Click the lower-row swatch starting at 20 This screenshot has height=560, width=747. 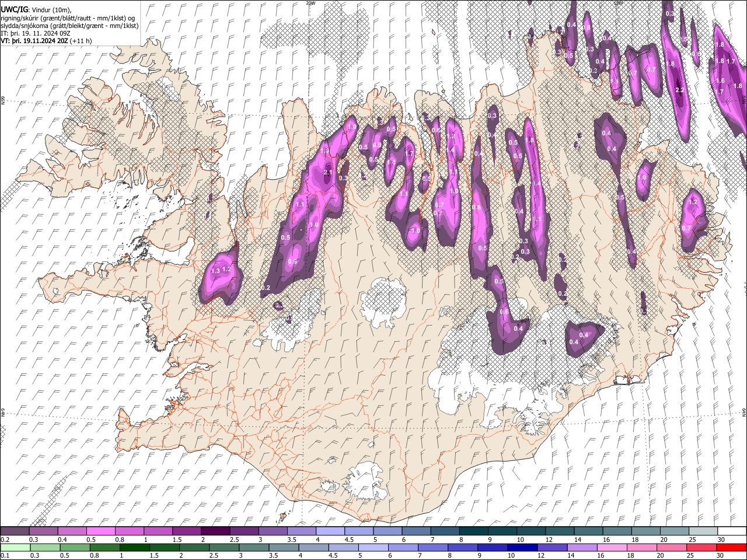[671, 548]
